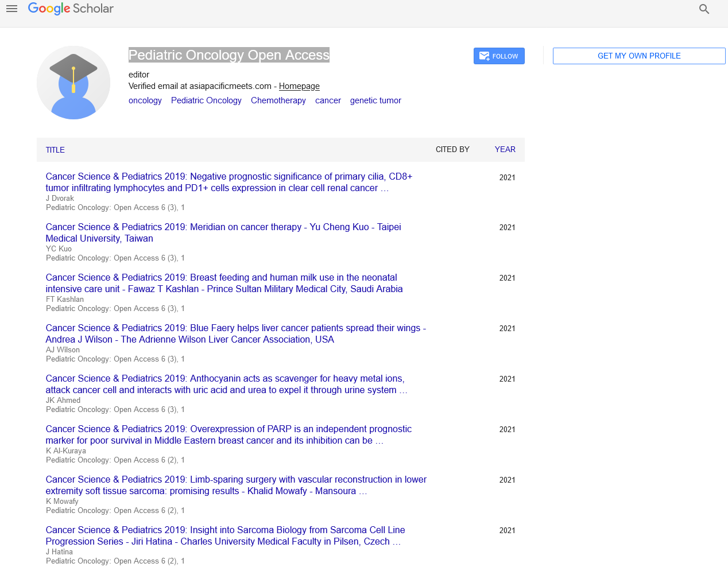Click author name YC Kuo
This screenshot has width=728, height=571.
59,249
